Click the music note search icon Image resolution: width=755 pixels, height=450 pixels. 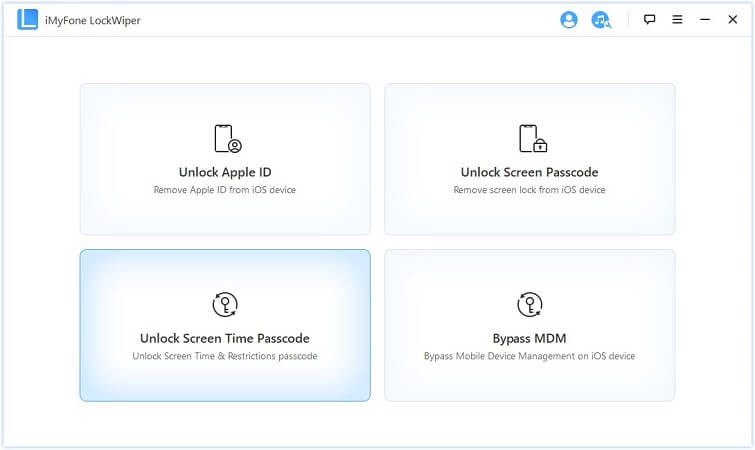click(600, 20)
